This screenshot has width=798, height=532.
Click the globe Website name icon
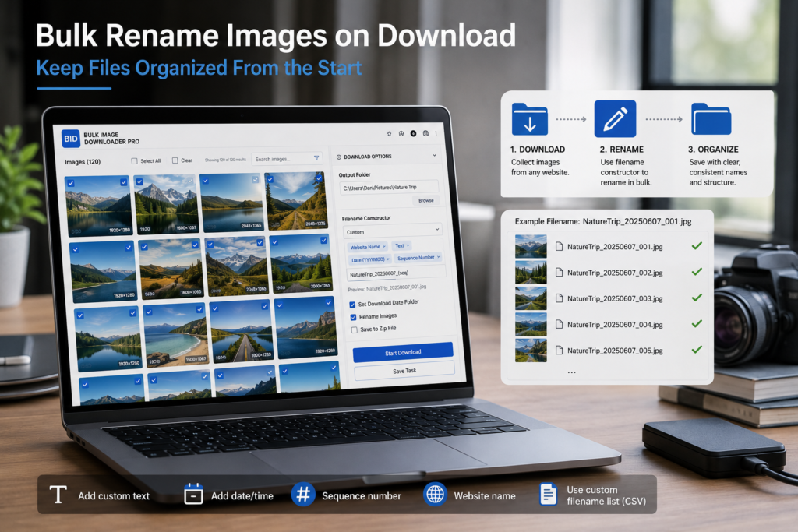[435, 494]
